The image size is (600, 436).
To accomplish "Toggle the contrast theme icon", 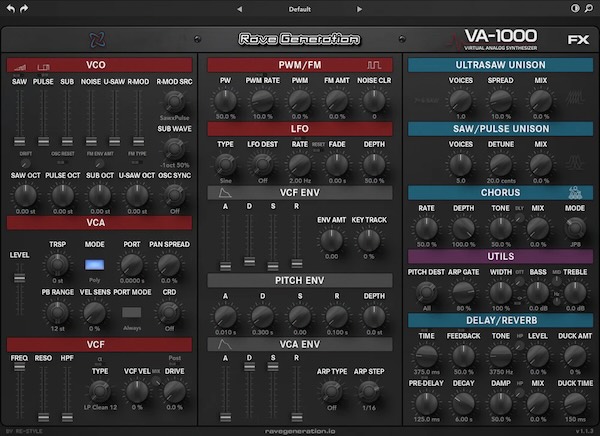I will (575, 8).
